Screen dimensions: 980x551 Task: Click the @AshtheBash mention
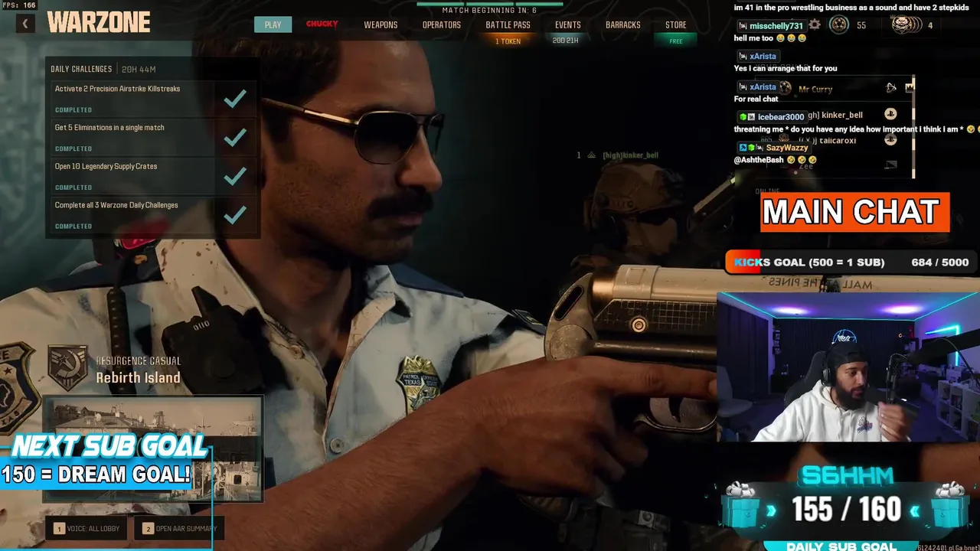click(x=759, y=160)
